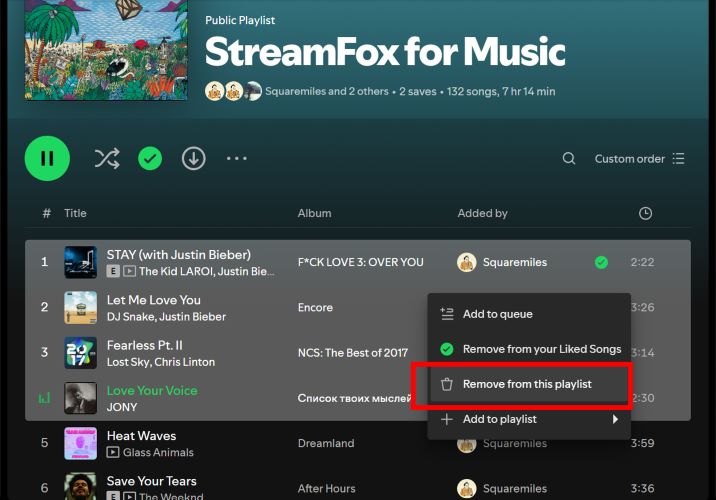Open the Список твоих мыслей album
The image size is (716, 500).
pos(355,398)
